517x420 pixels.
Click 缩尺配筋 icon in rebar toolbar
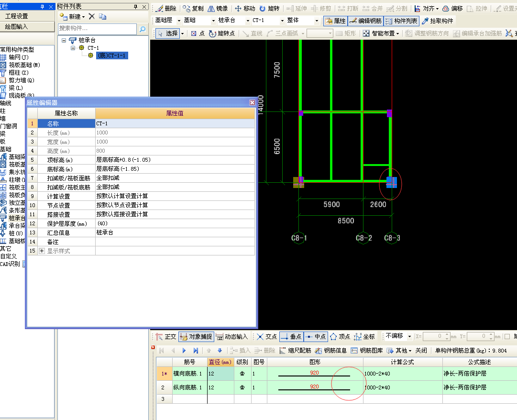295,351
